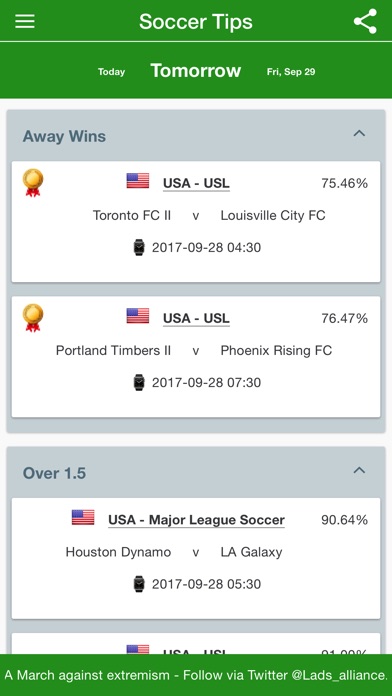Open USA - USL link for Toronto match

click(x=196, y=183)
